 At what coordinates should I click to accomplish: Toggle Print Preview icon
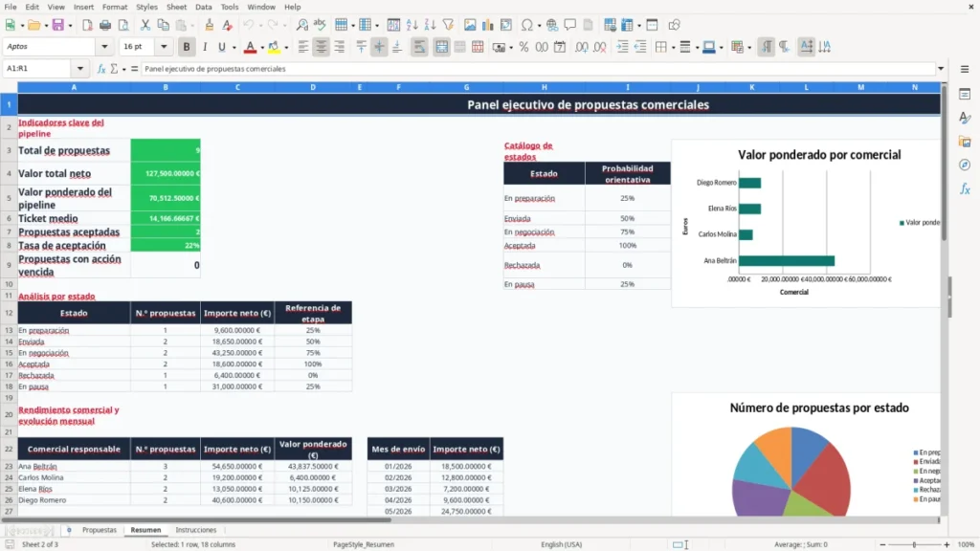pyautogui.click(x=123, y=25)
